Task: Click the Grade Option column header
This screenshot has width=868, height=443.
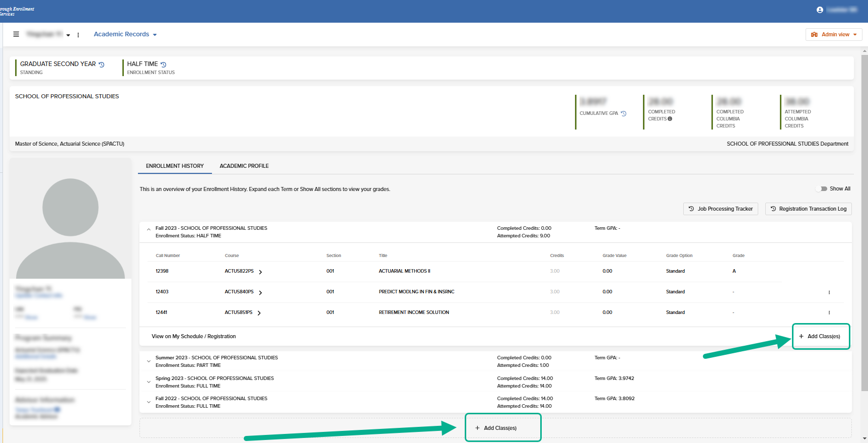Action: pos(679,256)
